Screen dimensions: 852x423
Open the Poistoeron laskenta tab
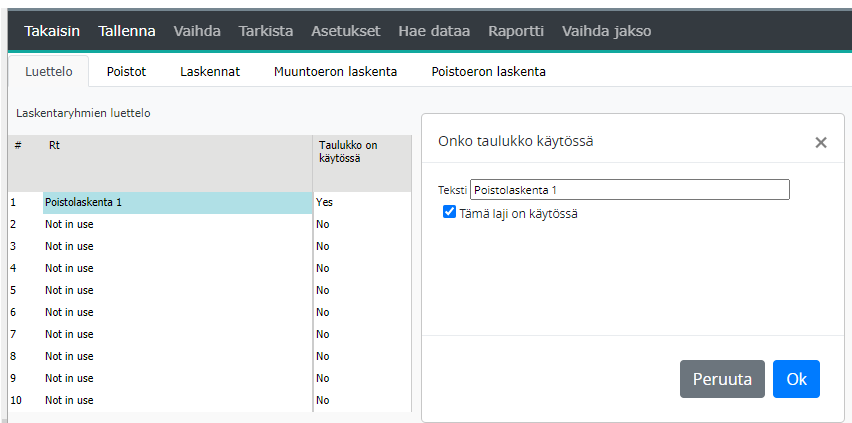pos(488,72)
